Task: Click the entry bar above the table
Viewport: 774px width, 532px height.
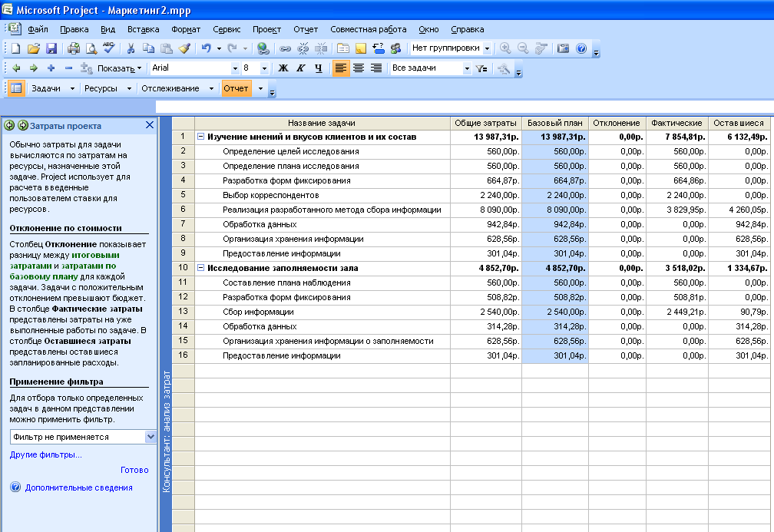Action: coord(464,107)
